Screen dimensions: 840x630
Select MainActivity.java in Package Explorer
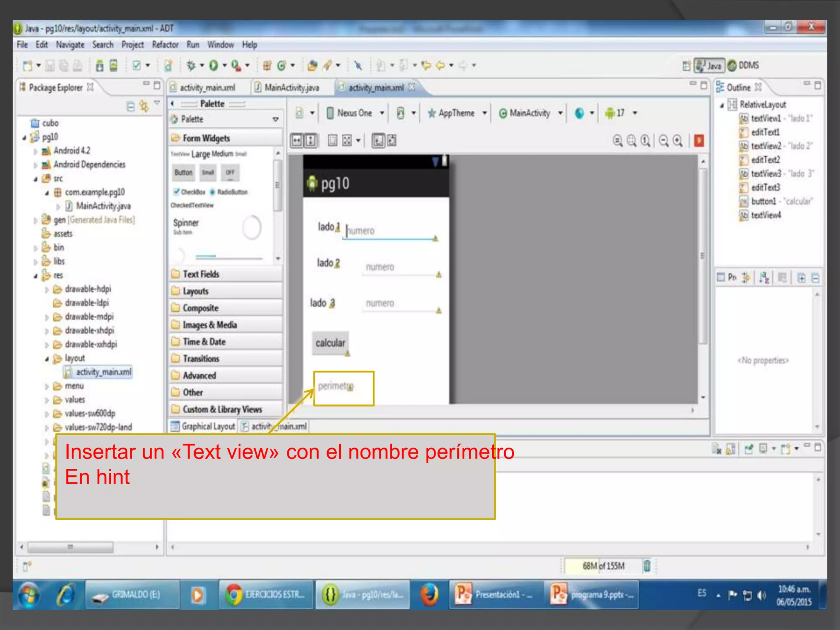[x=98, y=206]
